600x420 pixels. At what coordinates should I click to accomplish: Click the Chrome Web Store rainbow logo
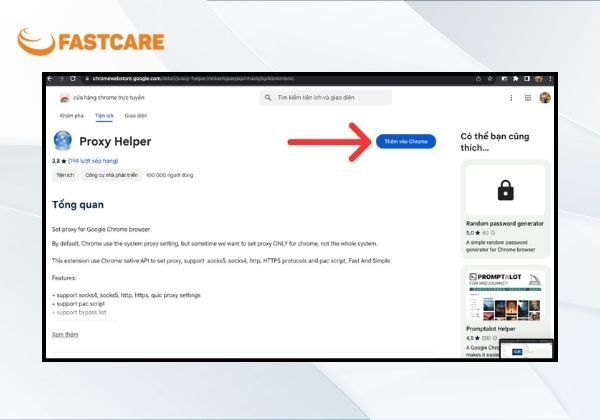[x=65, y=98]
